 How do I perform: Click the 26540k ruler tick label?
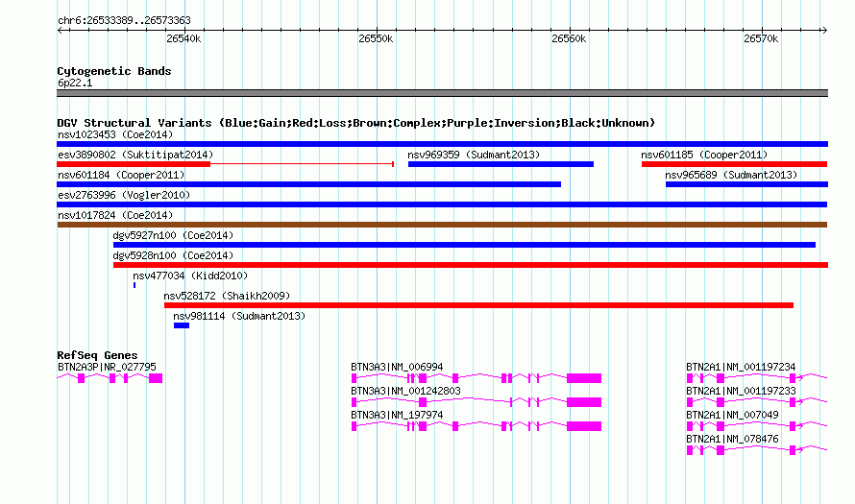183,38
